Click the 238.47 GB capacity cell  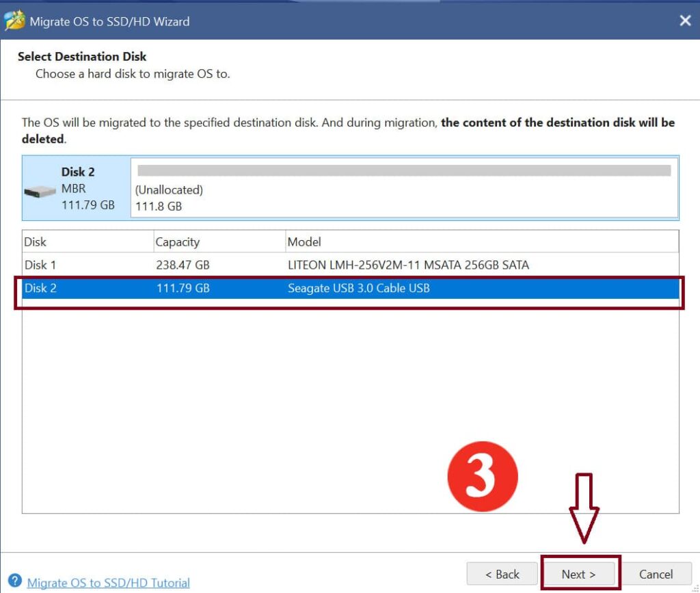click(183, 265)
